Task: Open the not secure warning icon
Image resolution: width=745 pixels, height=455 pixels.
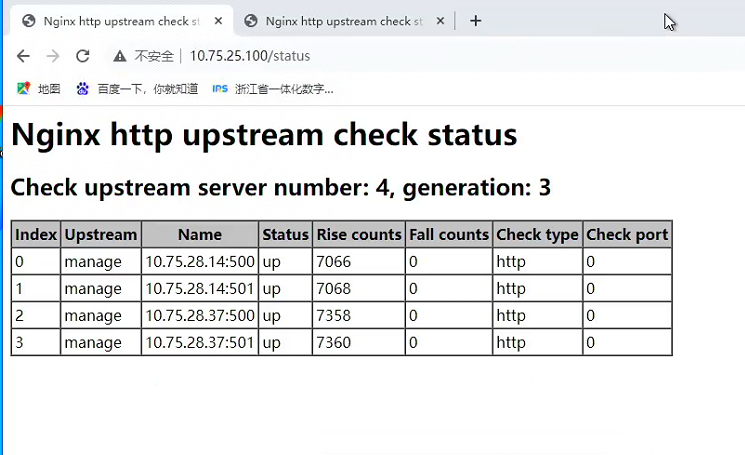Action: [x=120, y=57]
